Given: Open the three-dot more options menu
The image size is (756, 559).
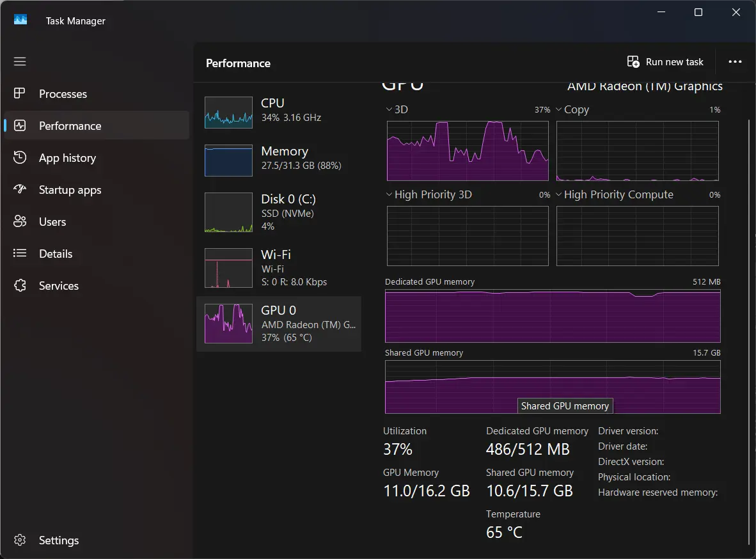Looking at the screenshot, I should click(x=735, y=62).
